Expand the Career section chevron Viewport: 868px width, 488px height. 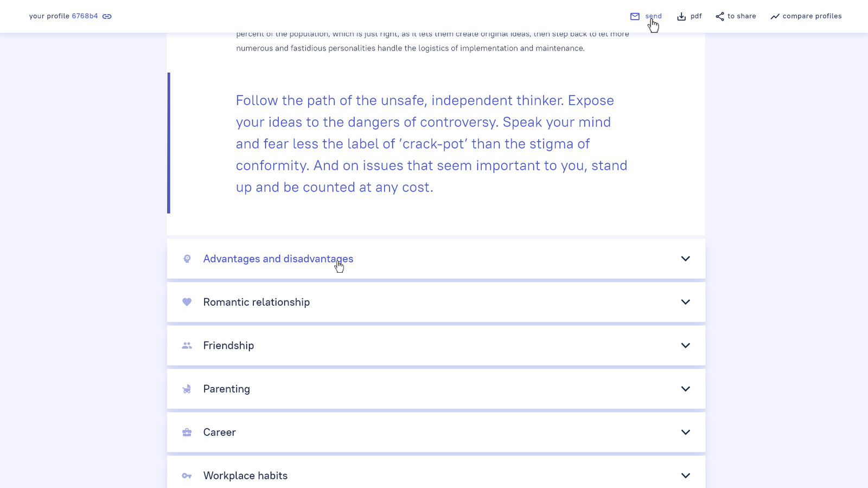click(x=685, y=432)
